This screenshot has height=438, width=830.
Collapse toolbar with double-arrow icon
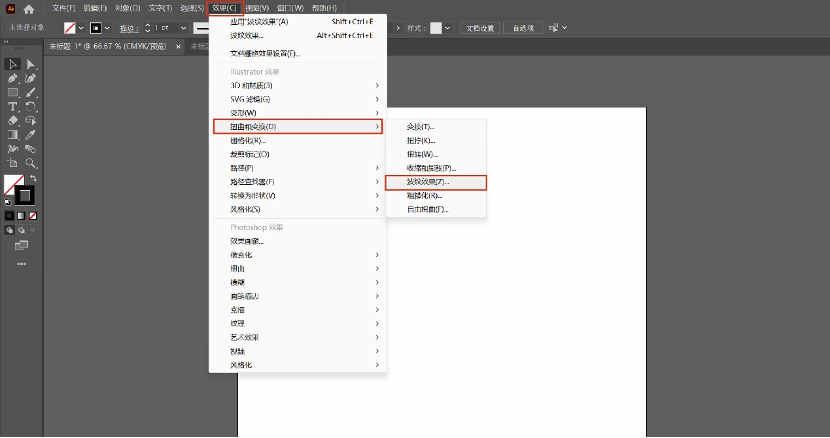pyautogui.click(x=6, y=41)
